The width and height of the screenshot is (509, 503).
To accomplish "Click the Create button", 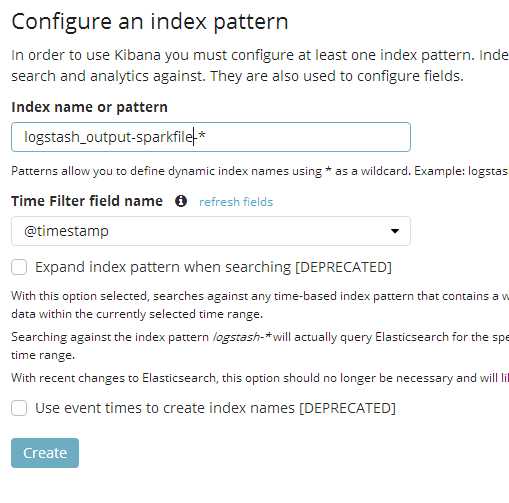I will [x=45, y=453].
